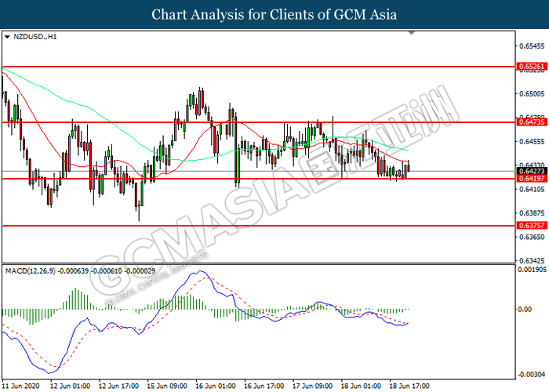
Task: Click the 0.63875 axis price value
Action: click(x=532, y=213)
